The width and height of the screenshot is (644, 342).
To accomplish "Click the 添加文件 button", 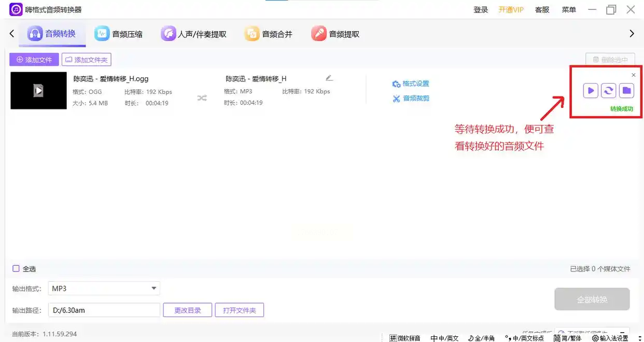I will [34, 60].
